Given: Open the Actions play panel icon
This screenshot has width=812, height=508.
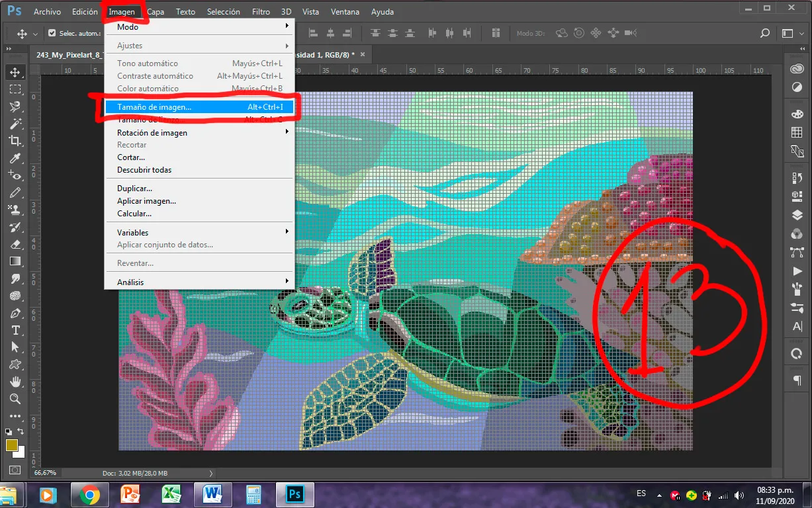Looking at the screenshot, I should click(797, 271).
